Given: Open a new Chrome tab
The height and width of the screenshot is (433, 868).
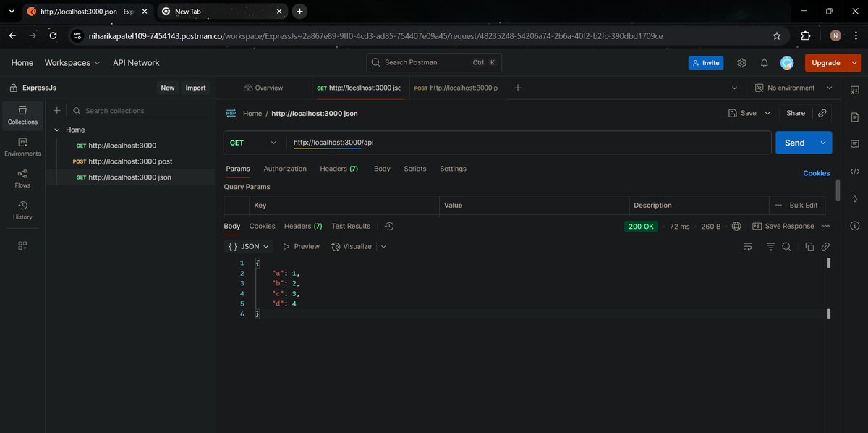Looking at the screenshot, I should click(x=299, y=11).
